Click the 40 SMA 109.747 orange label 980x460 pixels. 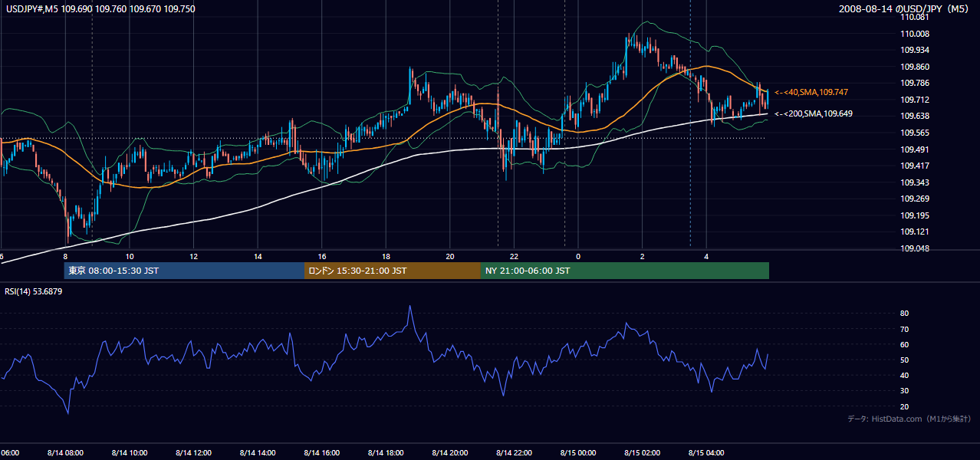coord(811,92)
